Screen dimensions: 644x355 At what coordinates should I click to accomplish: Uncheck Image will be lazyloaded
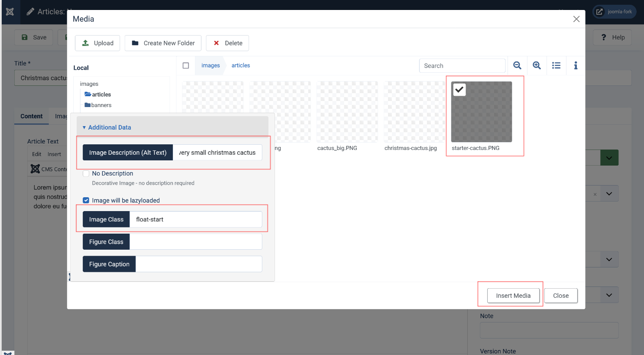pos(86,200)
